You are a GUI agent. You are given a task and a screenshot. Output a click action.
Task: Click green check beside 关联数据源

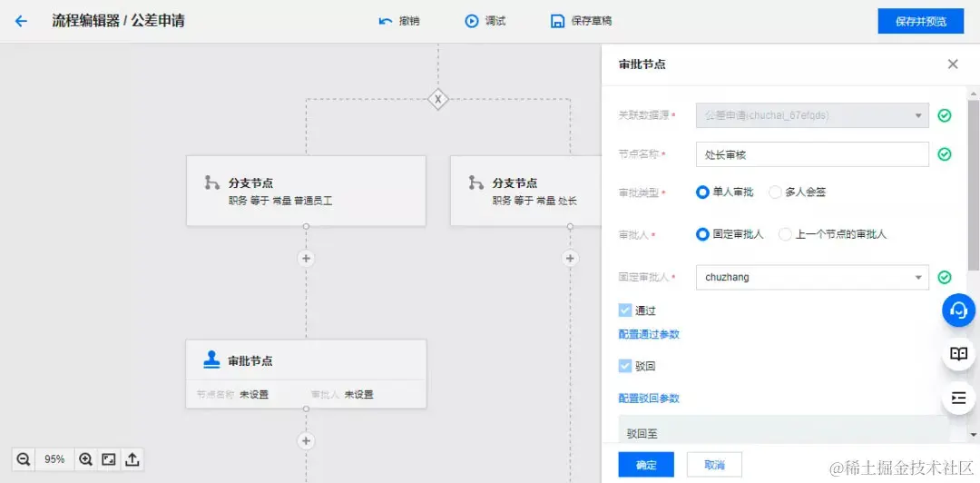pyautogui.click(x=945, y=115)
